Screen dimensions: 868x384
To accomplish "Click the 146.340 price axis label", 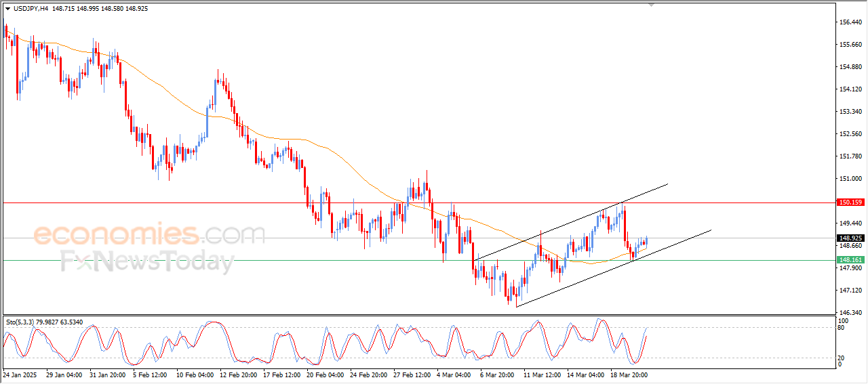I will pyautogui.click(x=850, y=313).
